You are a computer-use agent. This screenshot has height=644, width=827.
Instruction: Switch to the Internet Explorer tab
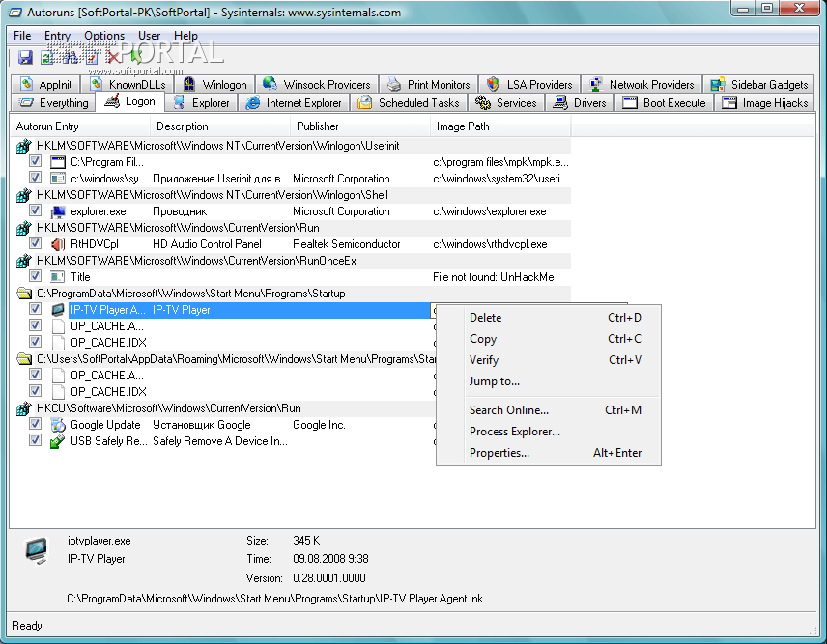[x=294, y=102]
